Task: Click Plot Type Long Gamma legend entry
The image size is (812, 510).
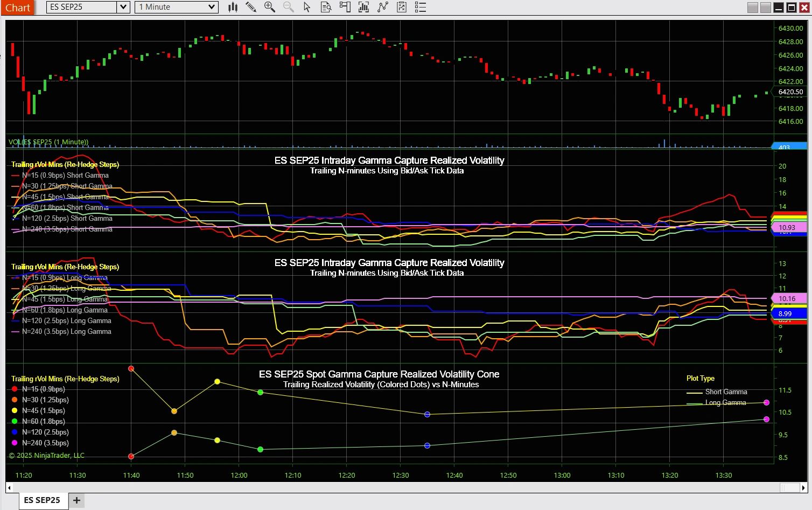Action: (716, 403)
